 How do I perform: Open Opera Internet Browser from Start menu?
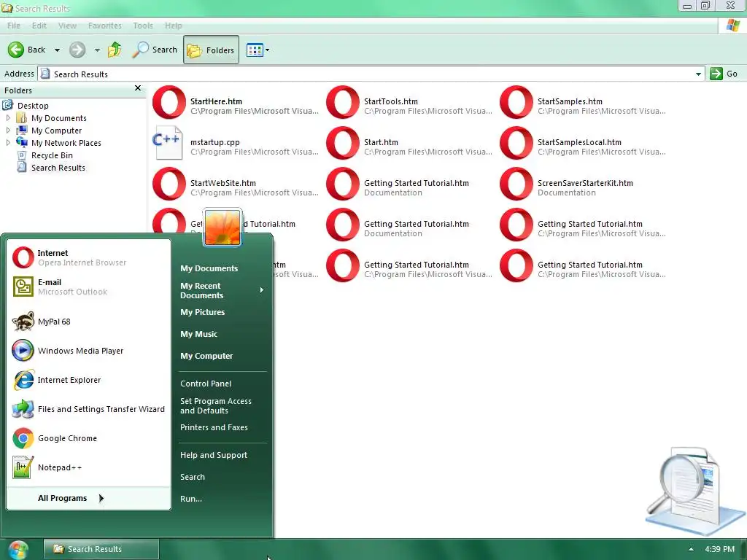click(x=88, y=257)
